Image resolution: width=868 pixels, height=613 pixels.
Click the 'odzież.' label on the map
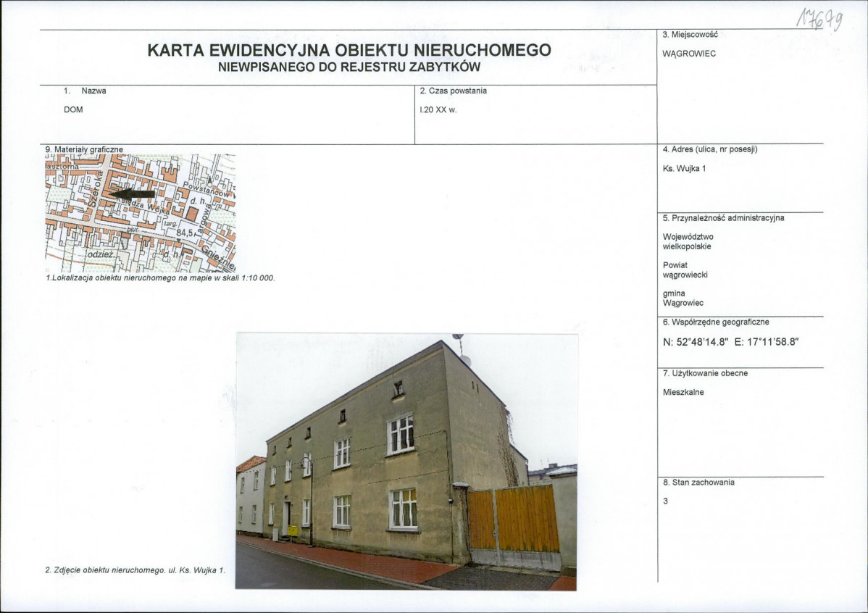[100, 254]
